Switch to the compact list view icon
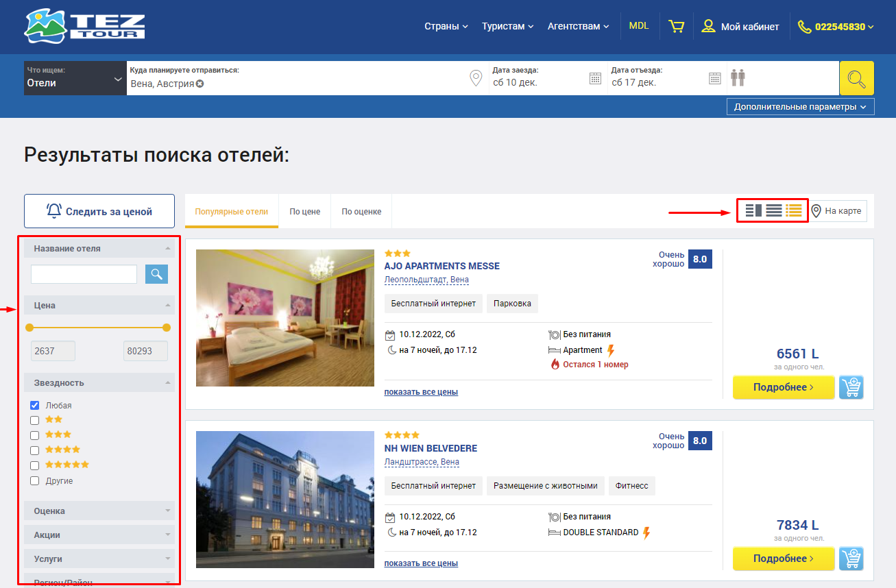 774,210
